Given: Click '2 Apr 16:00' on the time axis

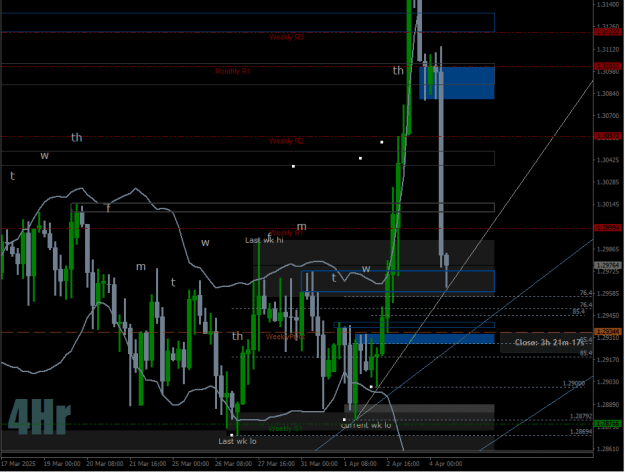Looking at the screenshot, I should (403, 464).
